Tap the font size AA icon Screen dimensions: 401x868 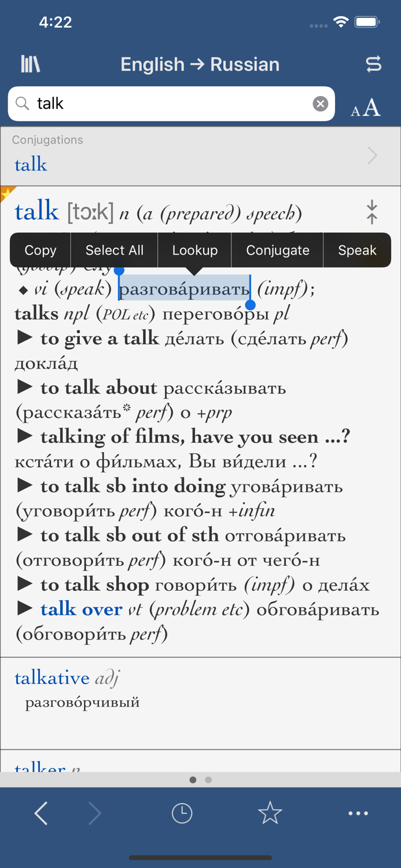click(x=366, y=108)
